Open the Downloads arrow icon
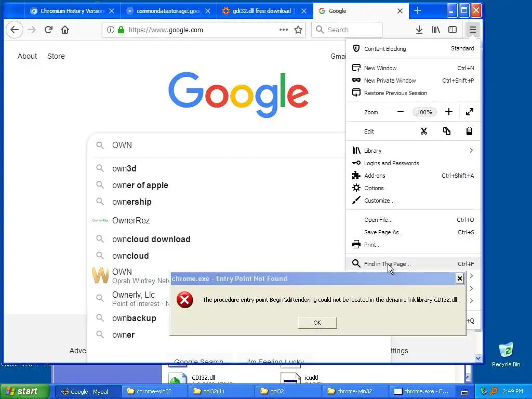The image size is (532, 399). click(419, 30)
